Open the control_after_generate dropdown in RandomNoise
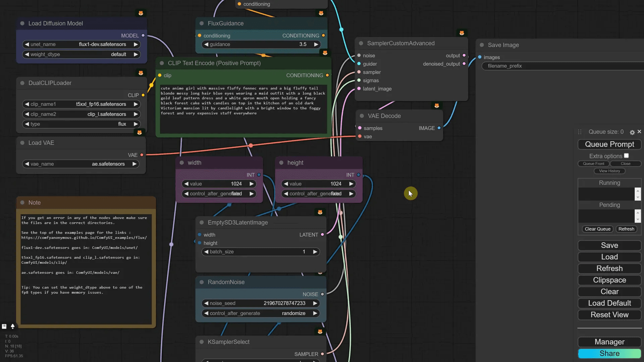Viewport: 644px width, 362px height. coord(261,313)
